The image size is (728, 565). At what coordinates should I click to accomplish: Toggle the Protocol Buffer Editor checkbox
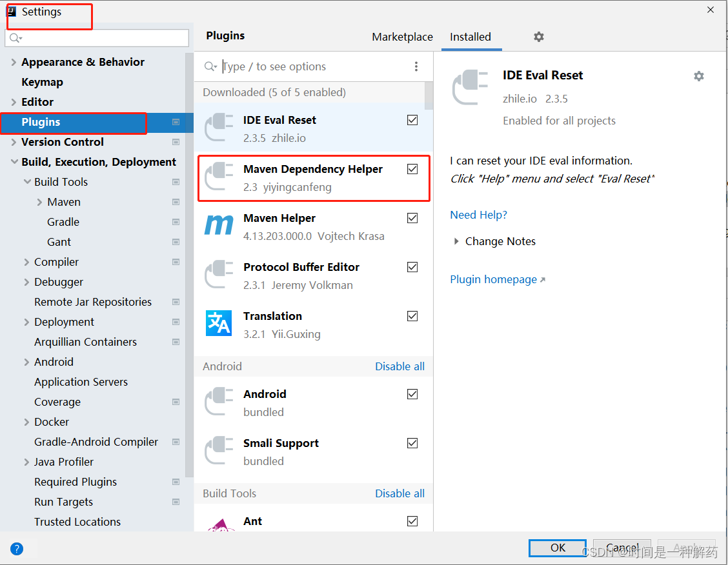point(412,267)
